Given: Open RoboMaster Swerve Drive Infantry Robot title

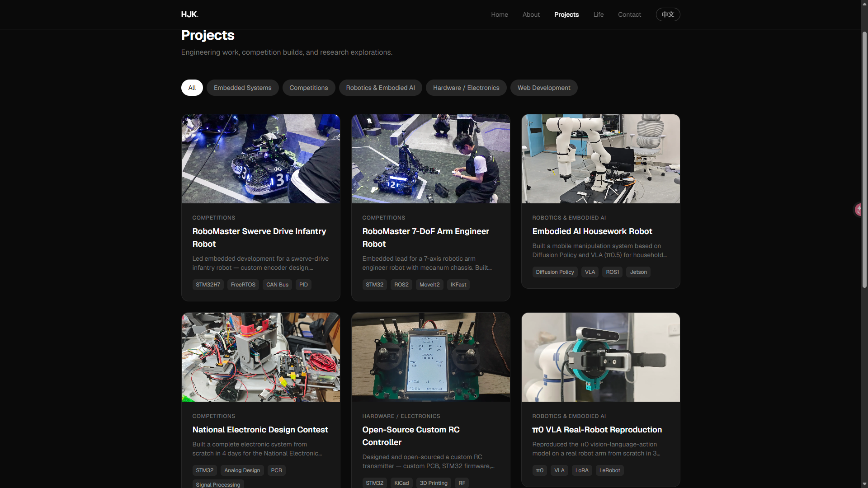Looking at the screenshot, I should coord(259,238).
